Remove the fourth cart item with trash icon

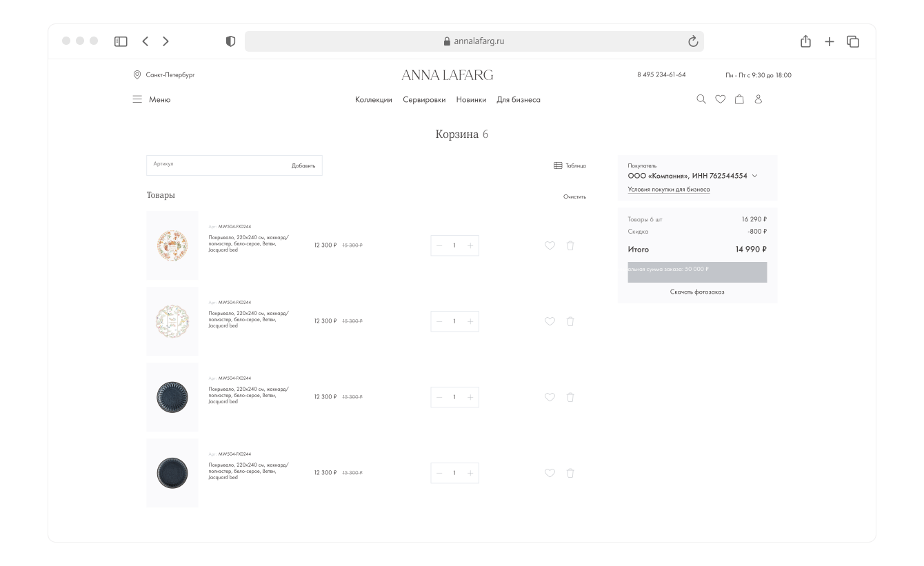pos(570,473)
